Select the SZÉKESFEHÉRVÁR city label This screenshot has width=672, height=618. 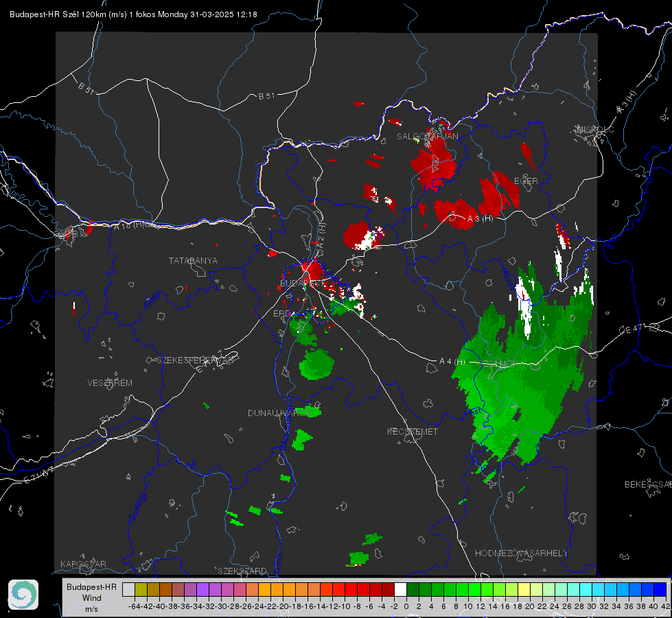pos(195,360)
